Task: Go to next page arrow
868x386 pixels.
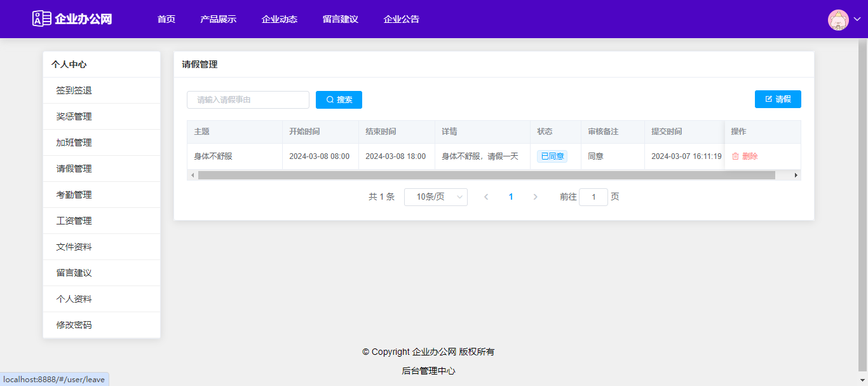Action: [x=535, y=197]
